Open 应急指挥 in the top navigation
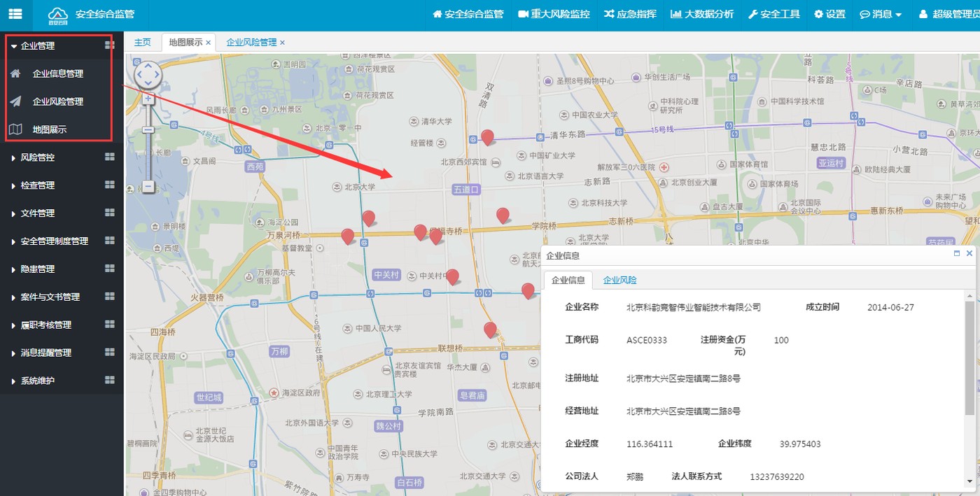Screen dimensions: 980x496 point(630,14)
